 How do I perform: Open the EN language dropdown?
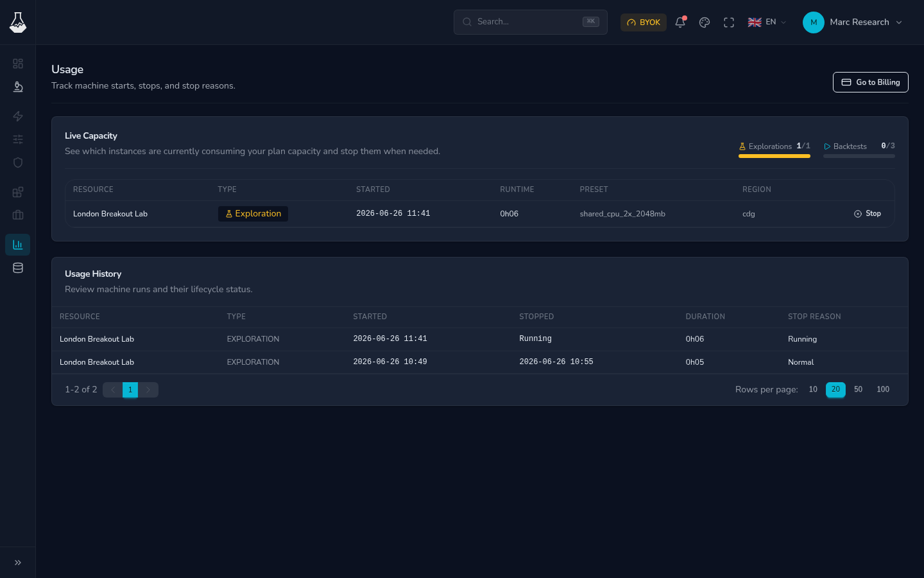pyautogui.click(x=767, y=22)
